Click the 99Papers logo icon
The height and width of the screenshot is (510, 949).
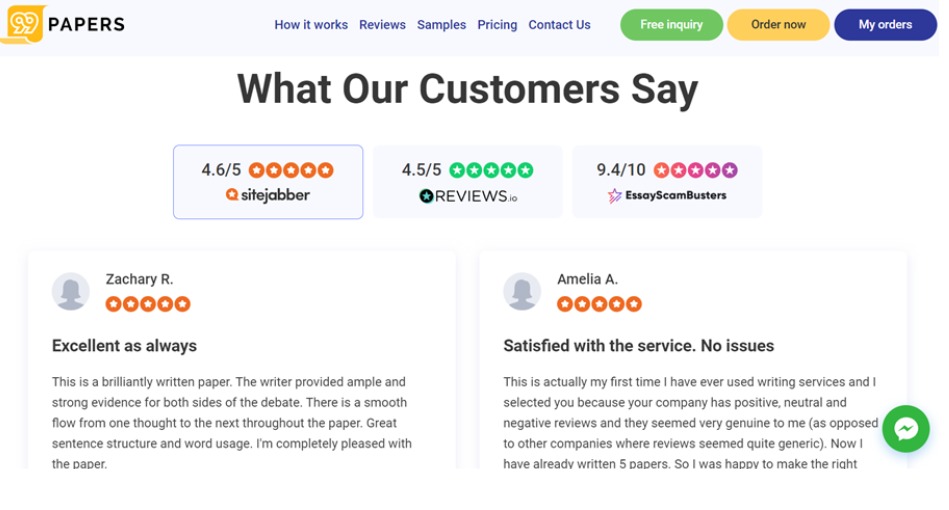(x=25, y=24)
